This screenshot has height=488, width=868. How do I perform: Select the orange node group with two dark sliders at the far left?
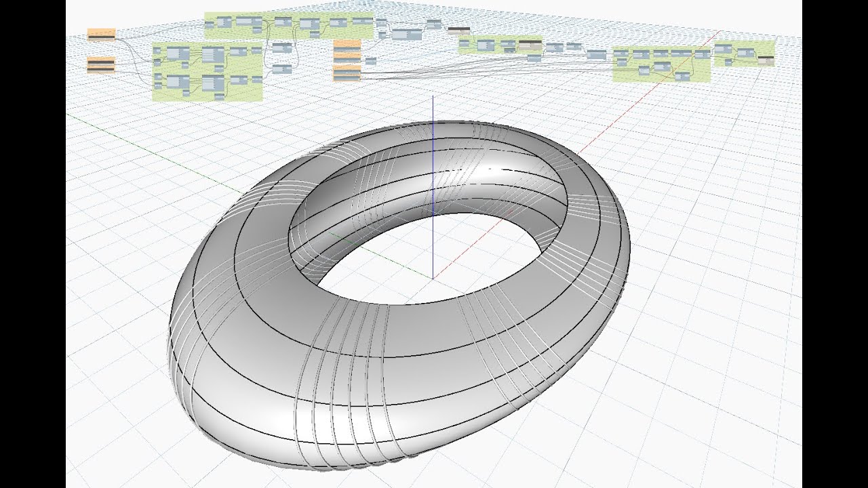(x=102, y=65)
